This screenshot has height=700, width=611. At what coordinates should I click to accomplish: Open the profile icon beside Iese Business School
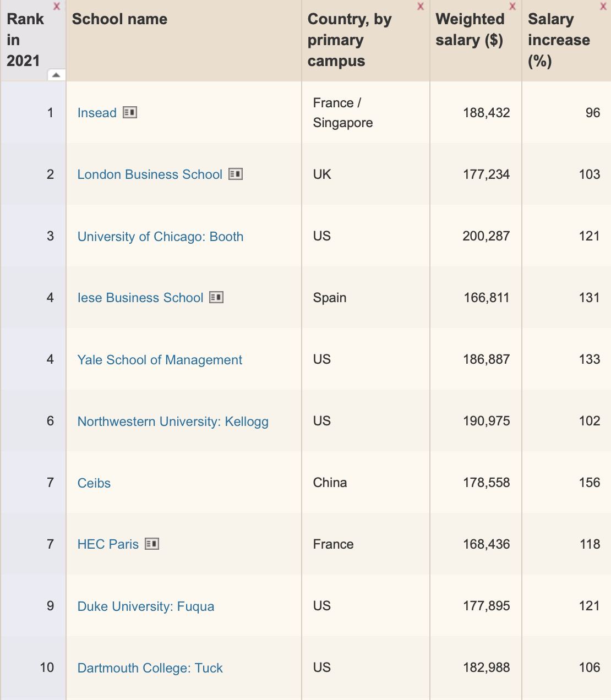(216, 297)
